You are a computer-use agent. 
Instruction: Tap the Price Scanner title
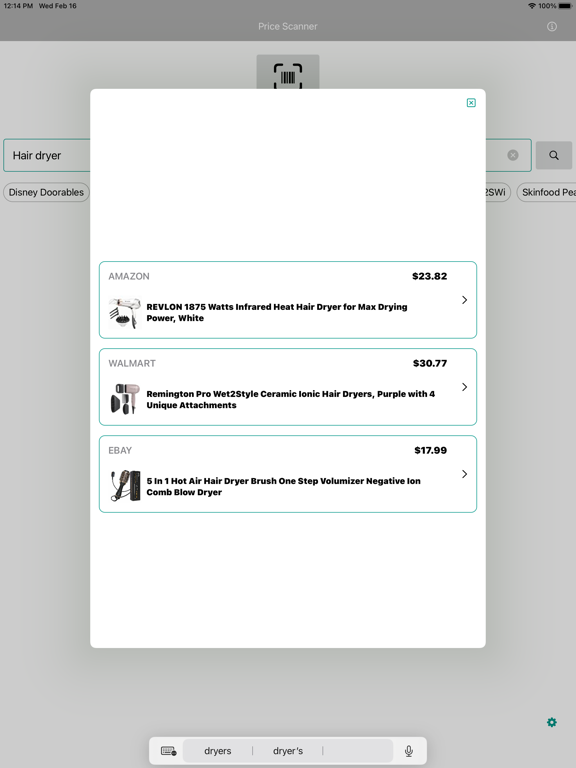288,26
